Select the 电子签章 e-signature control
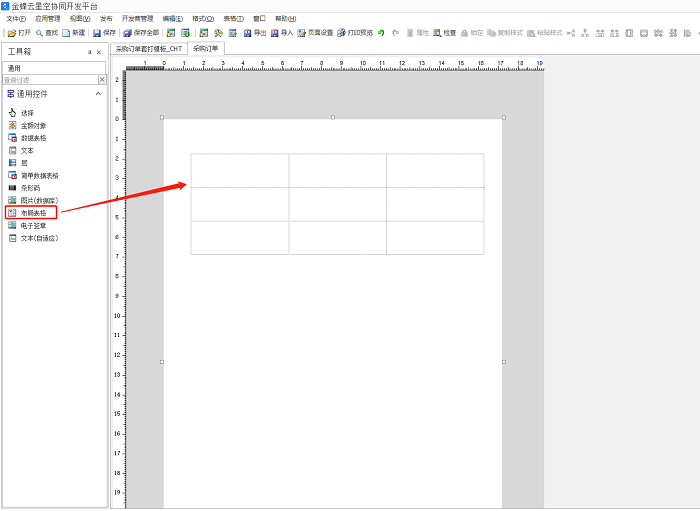700x511 pixels. tap(33, 226)
